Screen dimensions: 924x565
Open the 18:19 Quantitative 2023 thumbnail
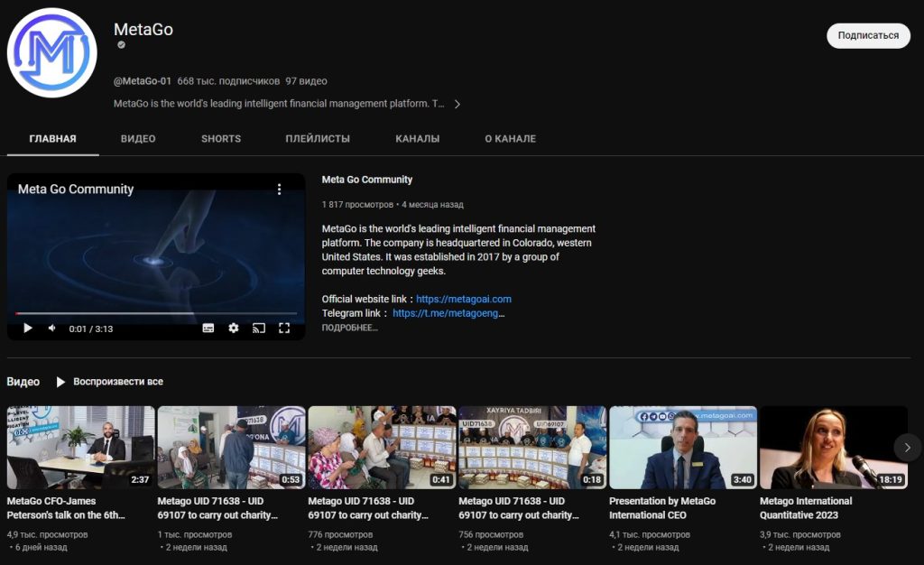pyautogui.click(x=834, y=447)
